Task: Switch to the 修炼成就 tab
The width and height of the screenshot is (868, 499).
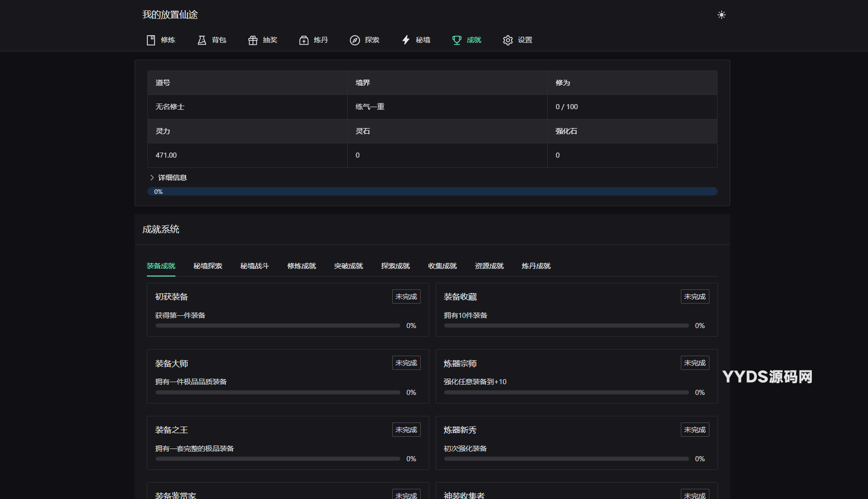Action: 301,266
